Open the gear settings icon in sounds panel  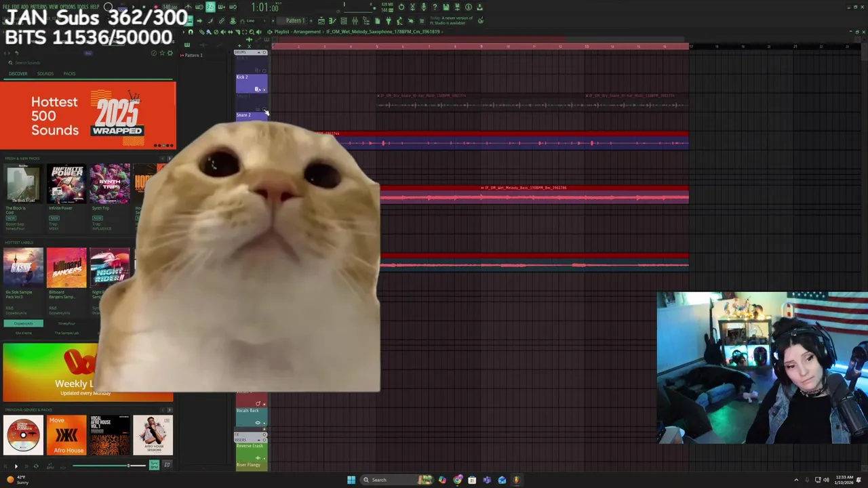[x=170, y=53]
